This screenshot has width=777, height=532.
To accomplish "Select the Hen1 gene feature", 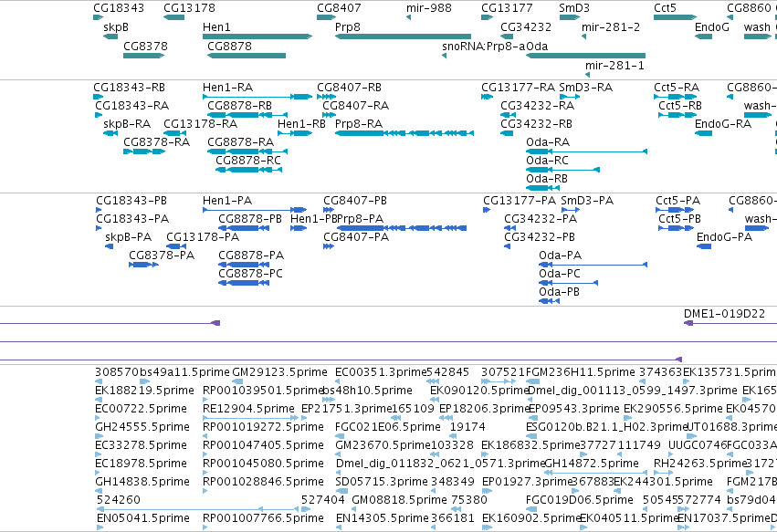I will pos(257,37).
